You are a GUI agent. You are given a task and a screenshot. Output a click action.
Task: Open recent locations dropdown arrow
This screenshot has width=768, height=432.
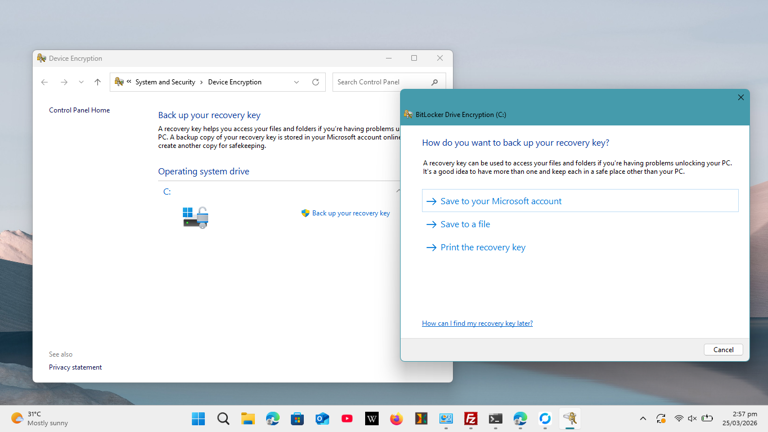[x=81, y=82]
